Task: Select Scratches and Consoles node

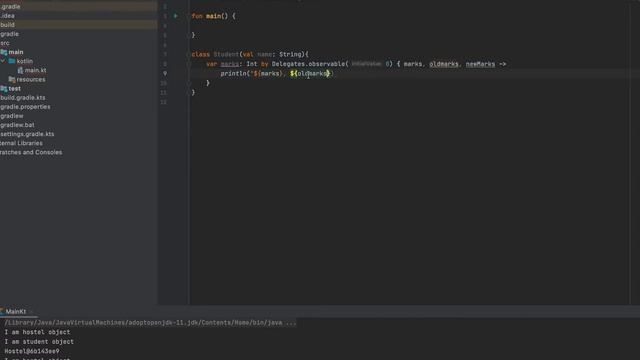Action: 31,152
